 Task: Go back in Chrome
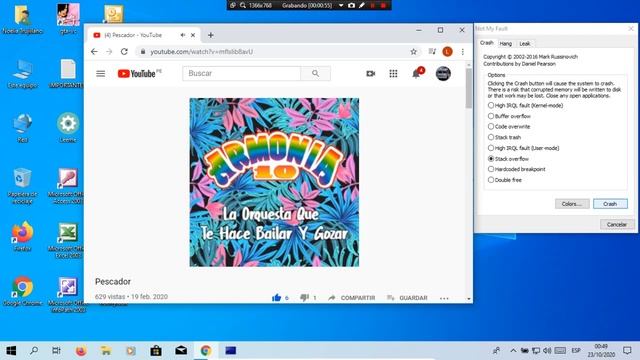point(94,51)
